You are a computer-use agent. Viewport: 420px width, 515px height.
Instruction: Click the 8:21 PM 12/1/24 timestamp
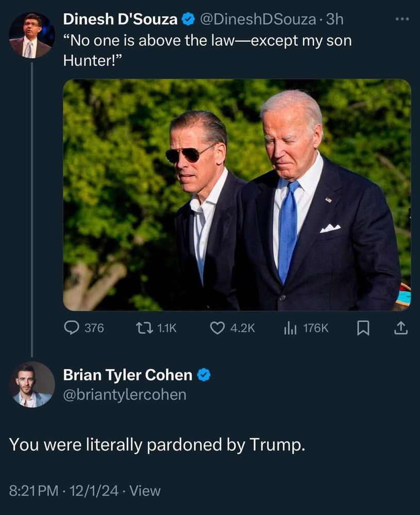[63, 491]
